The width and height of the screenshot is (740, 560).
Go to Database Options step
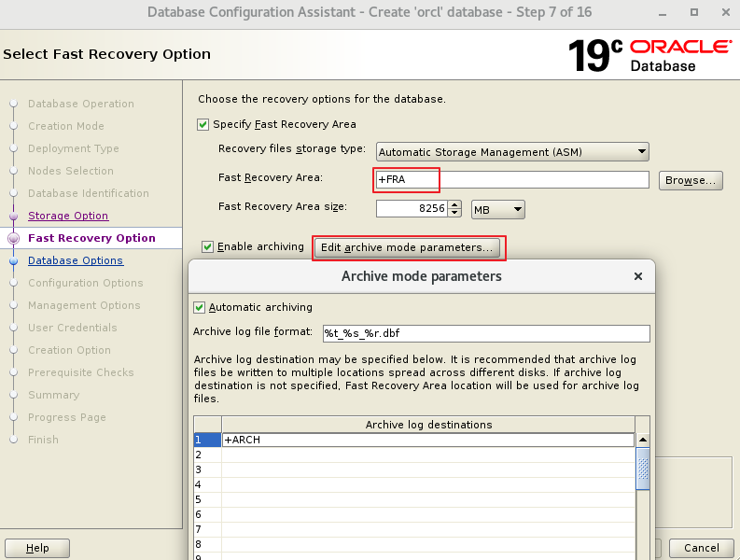[75, 260]
